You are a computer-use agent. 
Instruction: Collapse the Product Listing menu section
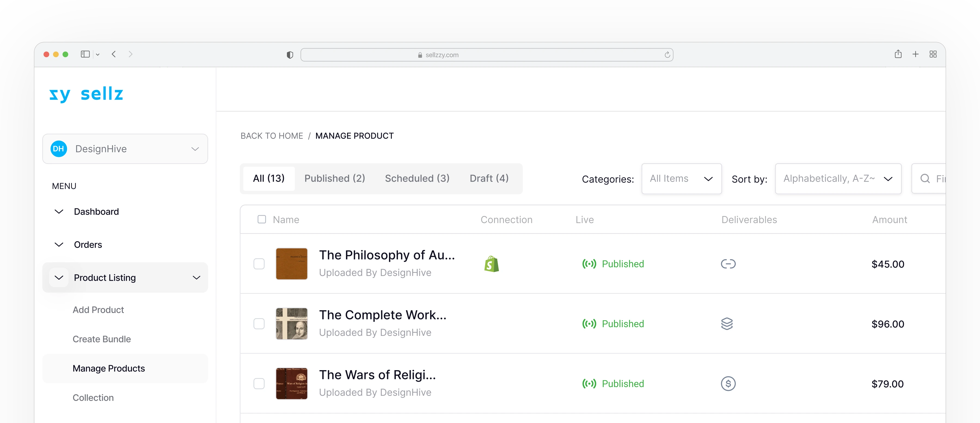coord(196,278)
